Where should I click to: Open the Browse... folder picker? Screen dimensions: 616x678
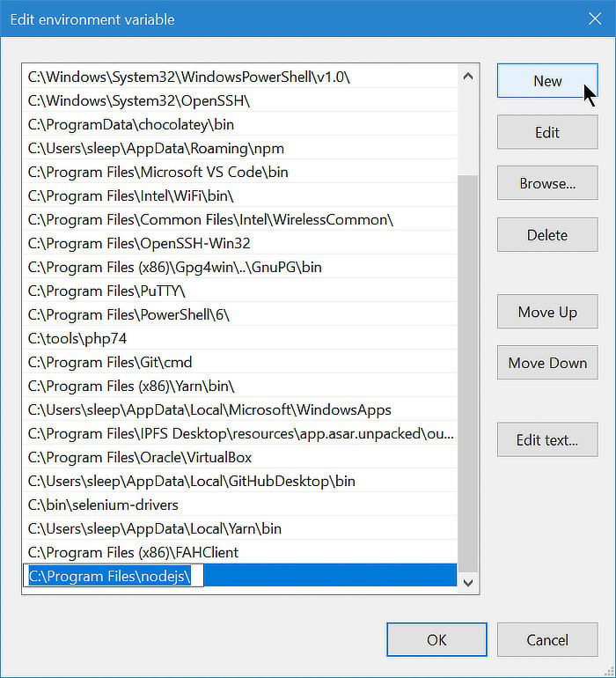click(547, 183)
